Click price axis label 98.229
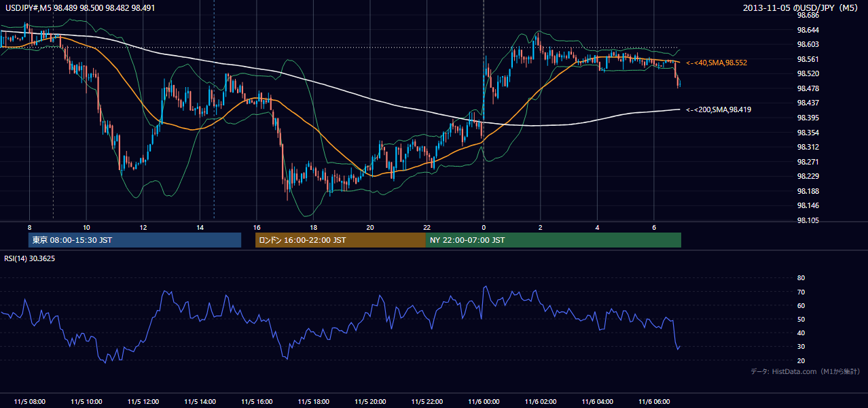 [x=808, y=176]
